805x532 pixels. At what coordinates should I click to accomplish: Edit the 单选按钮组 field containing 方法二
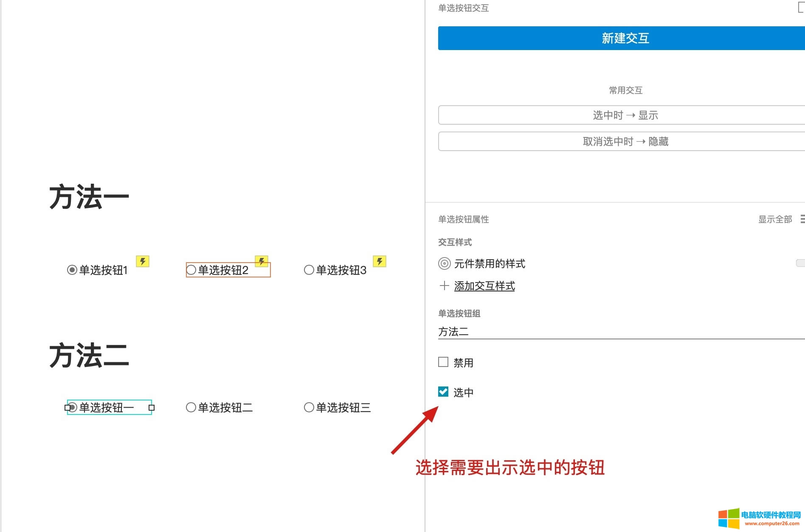tap(622, 332)
